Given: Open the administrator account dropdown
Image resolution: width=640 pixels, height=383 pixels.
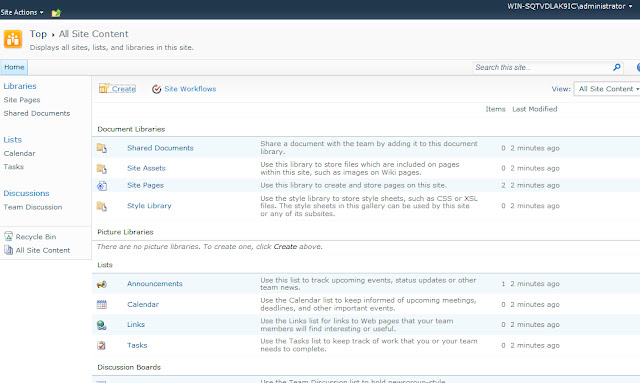Looking at the screenshot, I should coord(570,6).
